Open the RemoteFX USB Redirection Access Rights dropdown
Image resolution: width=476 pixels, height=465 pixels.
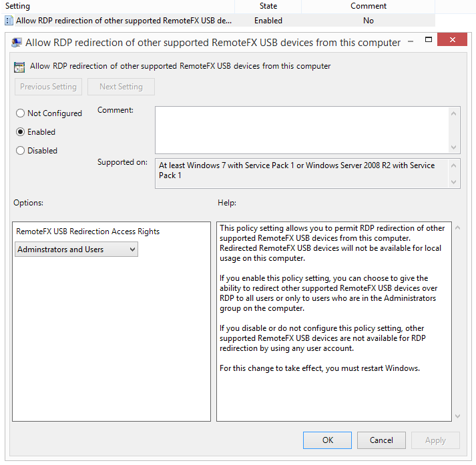(76, 250)
